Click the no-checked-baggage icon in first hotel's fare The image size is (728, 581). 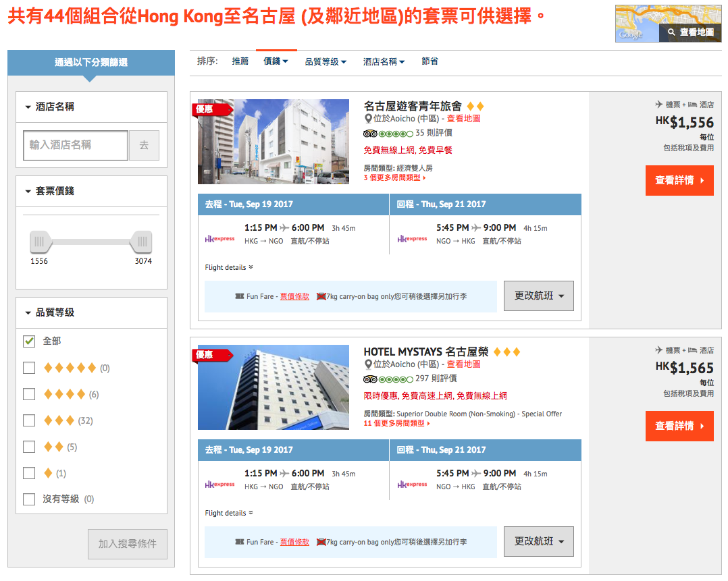click(x=321, y=296)
